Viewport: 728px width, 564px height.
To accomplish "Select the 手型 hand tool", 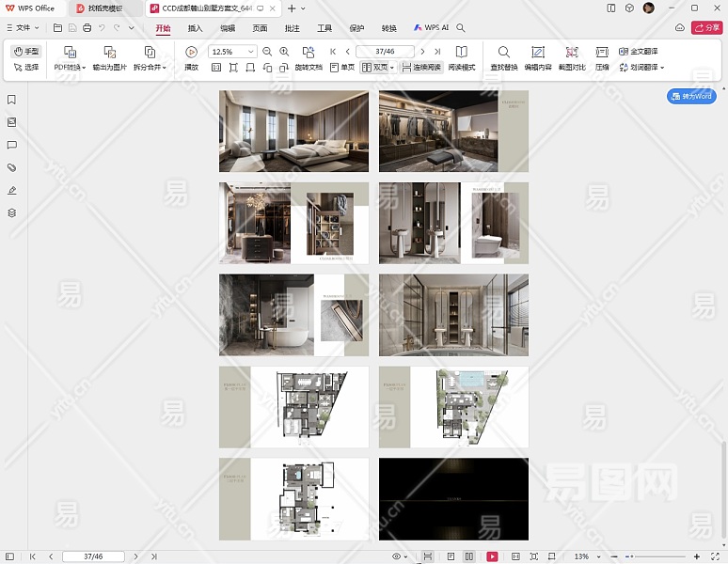I will 26,52.
